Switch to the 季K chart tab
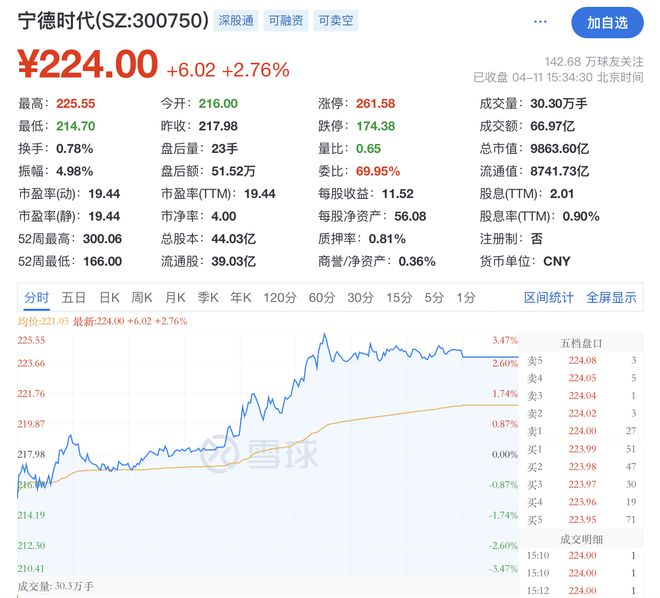660x598 pixels. [x=208, y=298]
